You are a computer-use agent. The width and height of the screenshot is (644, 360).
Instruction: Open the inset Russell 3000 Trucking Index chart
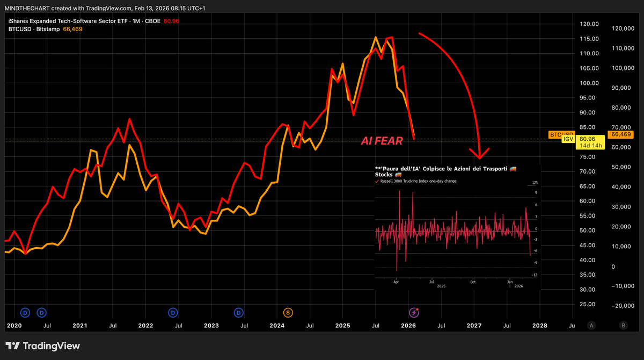pos(457,227)
